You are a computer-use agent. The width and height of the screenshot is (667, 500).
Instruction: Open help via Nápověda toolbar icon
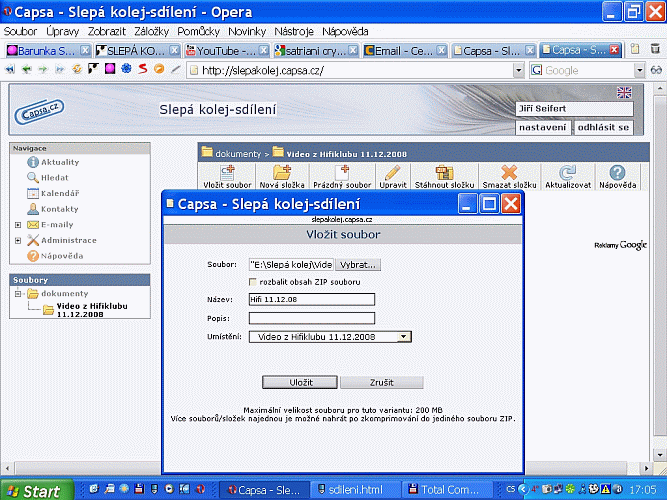[617, 173]
